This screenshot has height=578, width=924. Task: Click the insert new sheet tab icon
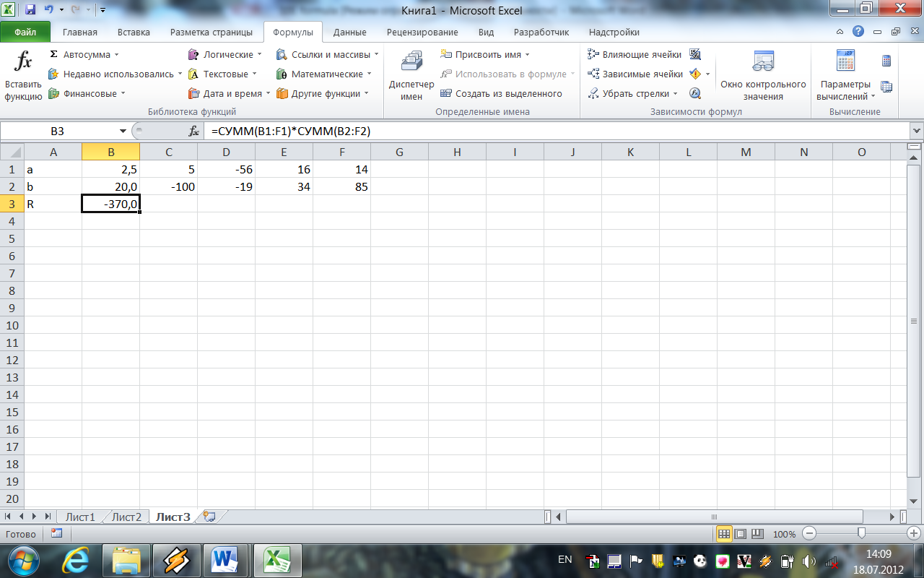[x=210, y=517]
